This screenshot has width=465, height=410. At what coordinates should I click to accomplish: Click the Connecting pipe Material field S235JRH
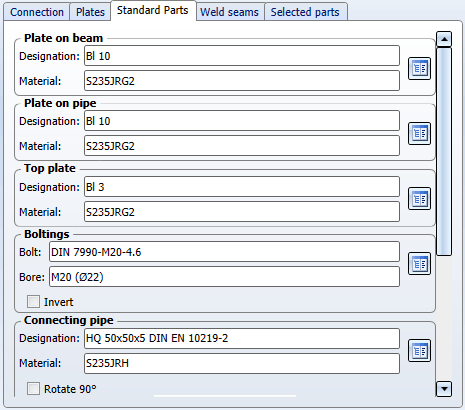coord(242,363)
